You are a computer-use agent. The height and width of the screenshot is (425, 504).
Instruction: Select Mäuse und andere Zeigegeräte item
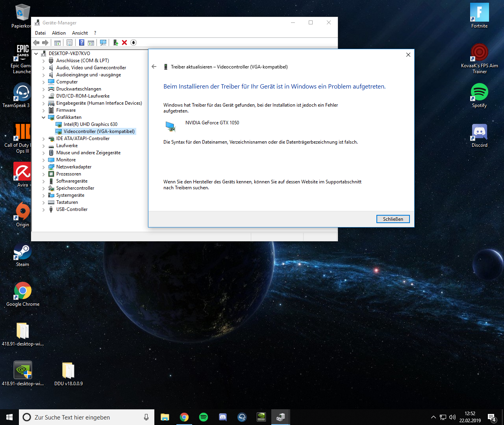88,153
